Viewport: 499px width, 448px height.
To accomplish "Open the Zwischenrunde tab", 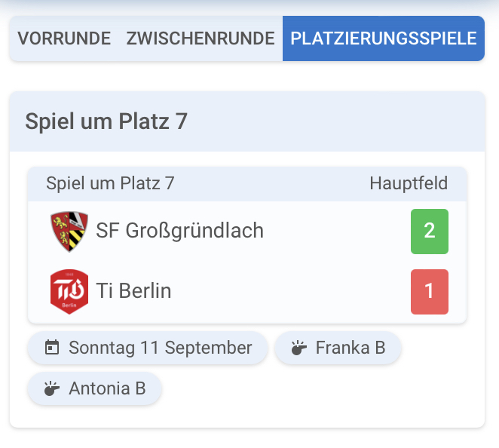I will (x=201, y=38).
